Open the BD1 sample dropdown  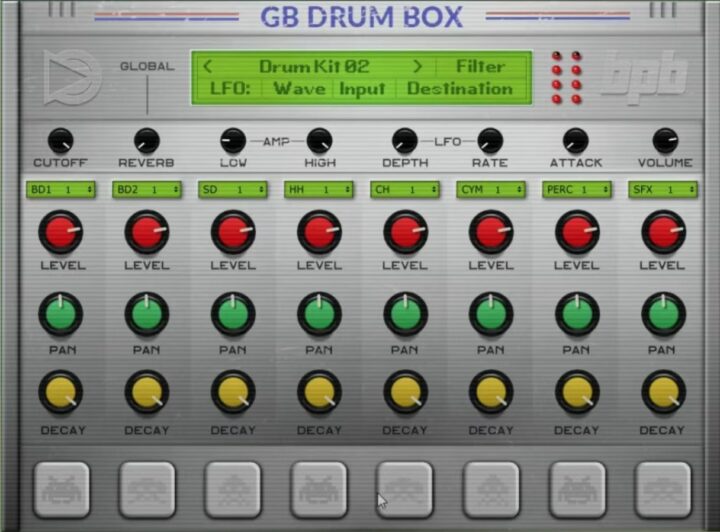click(61, 189)
